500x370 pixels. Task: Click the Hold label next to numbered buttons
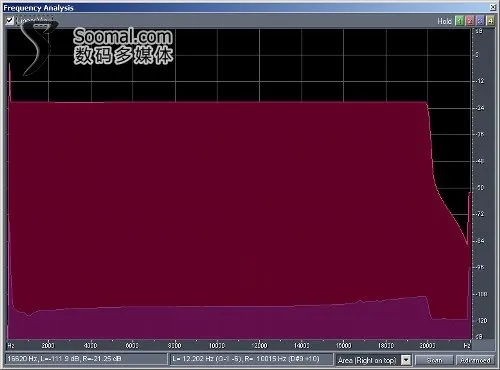(444, 21)
